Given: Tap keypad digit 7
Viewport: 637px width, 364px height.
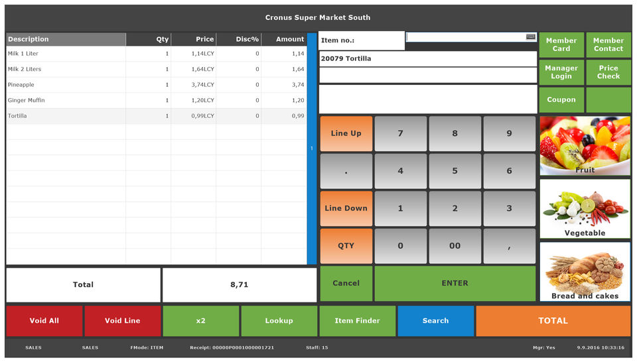Looking at the screenshot, I should [401, 133].
